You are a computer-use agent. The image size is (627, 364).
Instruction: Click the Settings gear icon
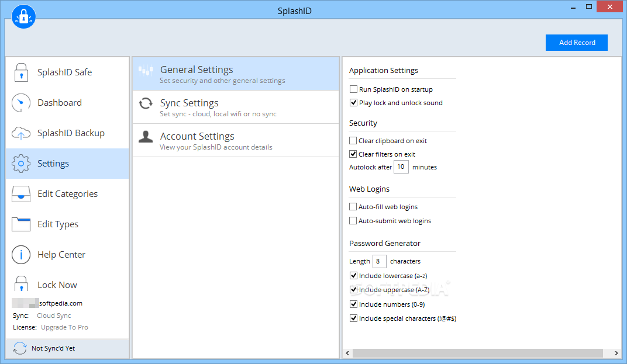[x=21, y=164]
